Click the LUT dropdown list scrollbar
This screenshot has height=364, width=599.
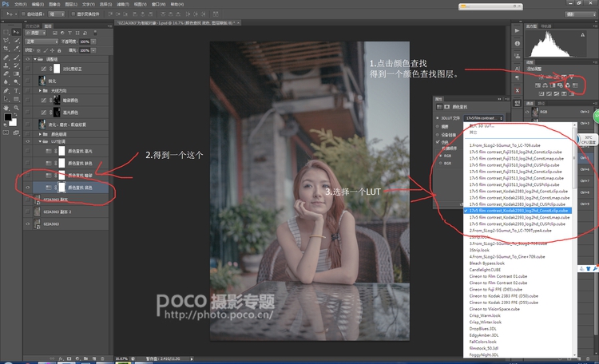coord(574,158)
